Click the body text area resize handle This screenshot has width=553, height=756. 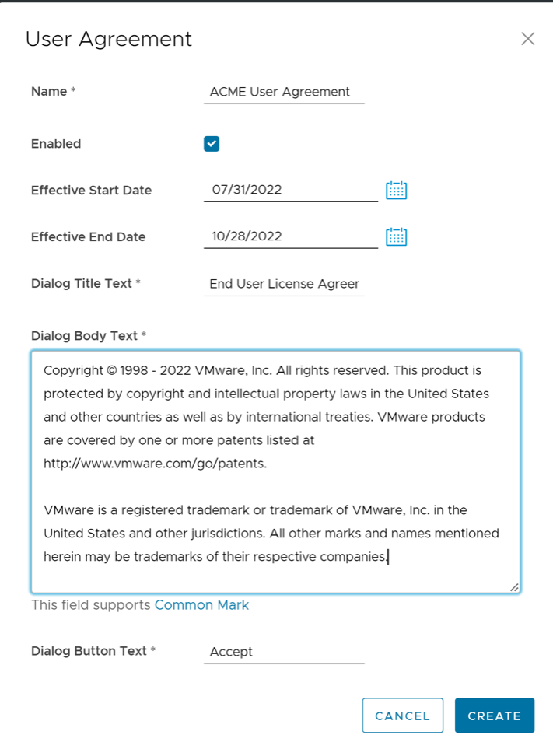(x=514, y=587)
